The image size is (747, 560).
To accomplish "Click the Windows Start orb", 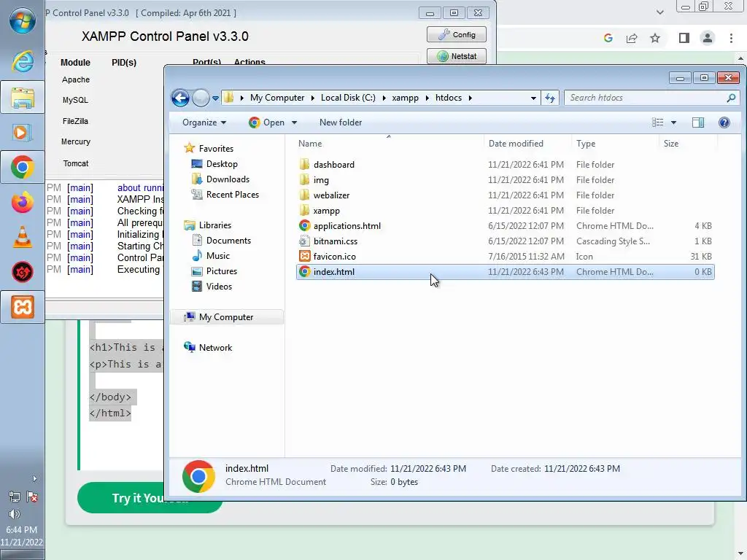I will [x=23, y=21].
